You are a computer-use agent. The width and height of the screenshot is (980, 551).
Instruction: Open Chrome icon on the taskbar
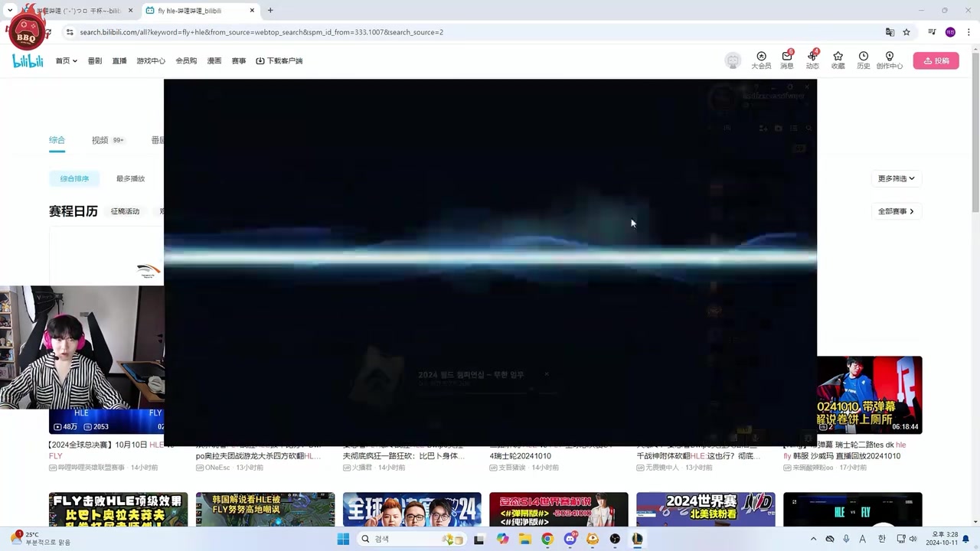click(547, 539)
